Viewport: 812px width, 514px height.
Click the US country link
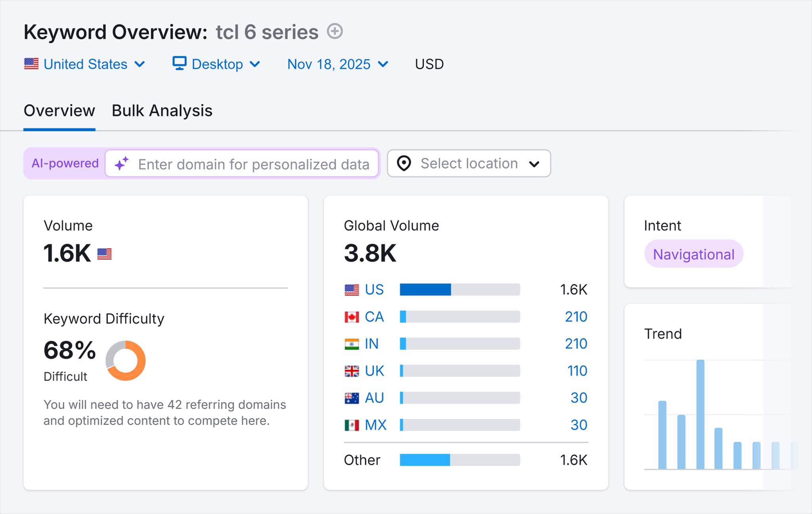374,290
